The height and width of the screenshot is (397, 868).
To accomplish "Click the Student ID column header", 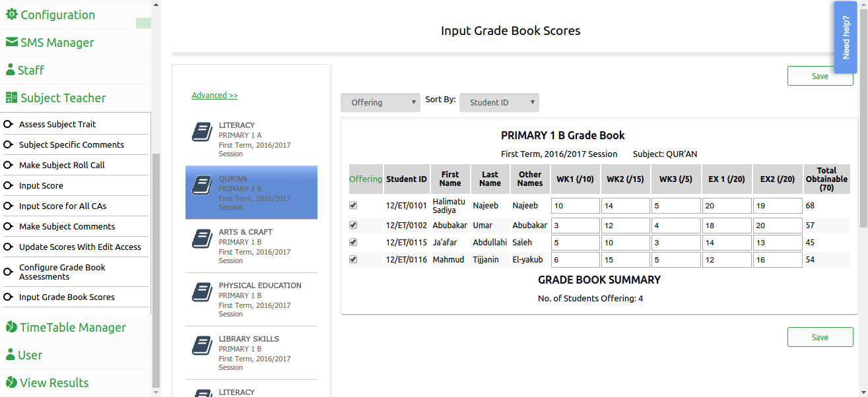I will pos(407,179).
